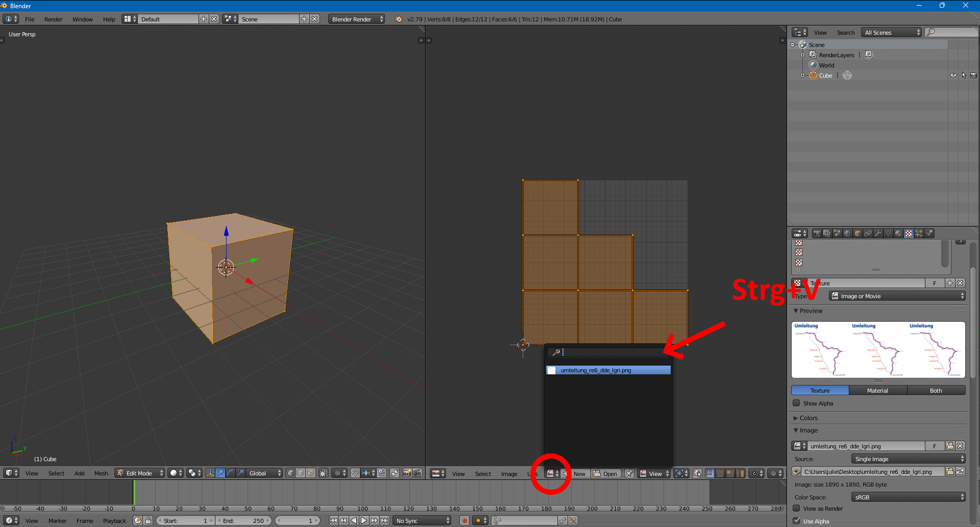Select umleitung_re6_dde_lgri.png from the list

607,370
